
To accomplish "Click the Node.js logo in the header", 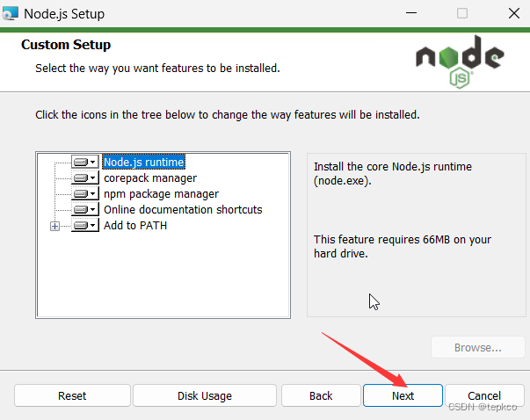I will coord(461,61).
